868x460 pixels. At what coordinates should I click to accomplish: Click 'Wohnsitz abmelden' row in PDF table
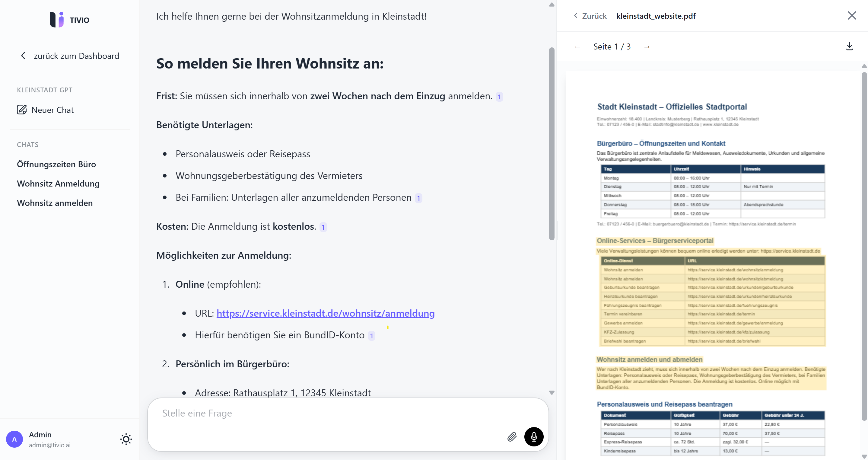713,279
